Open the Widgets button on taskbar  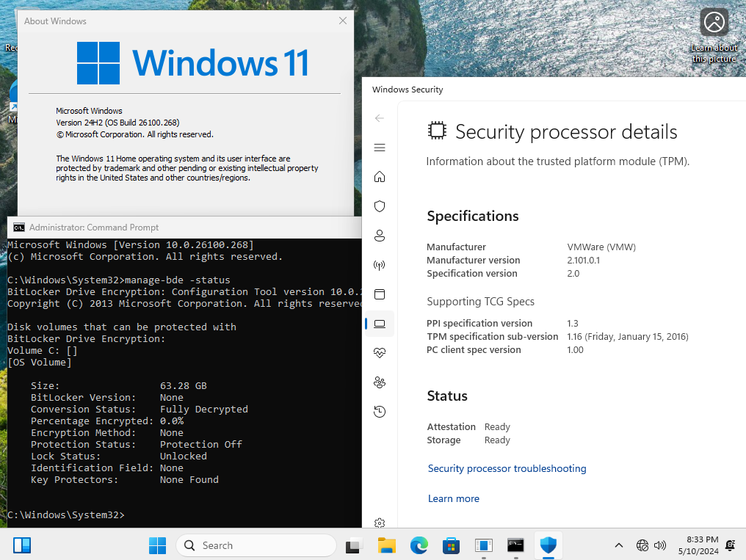pyautogui.click(x=22, y=545)
